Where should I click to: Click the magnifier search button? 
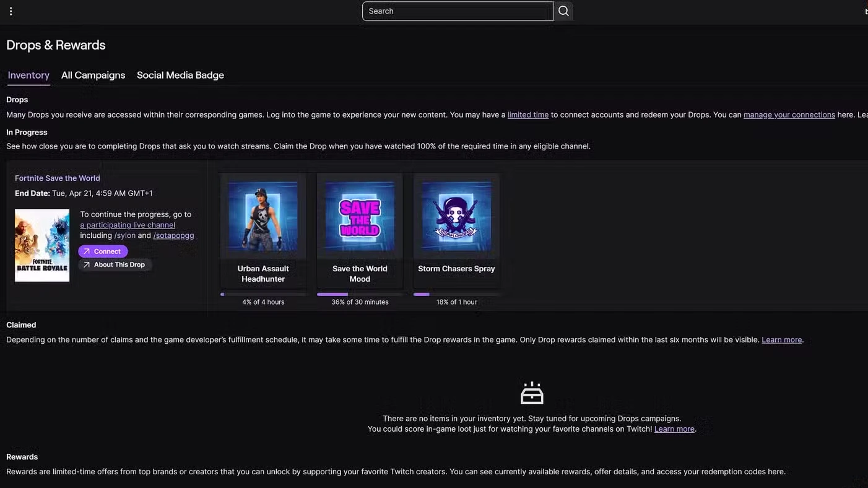pyautogui.click(x=563, y=11)
